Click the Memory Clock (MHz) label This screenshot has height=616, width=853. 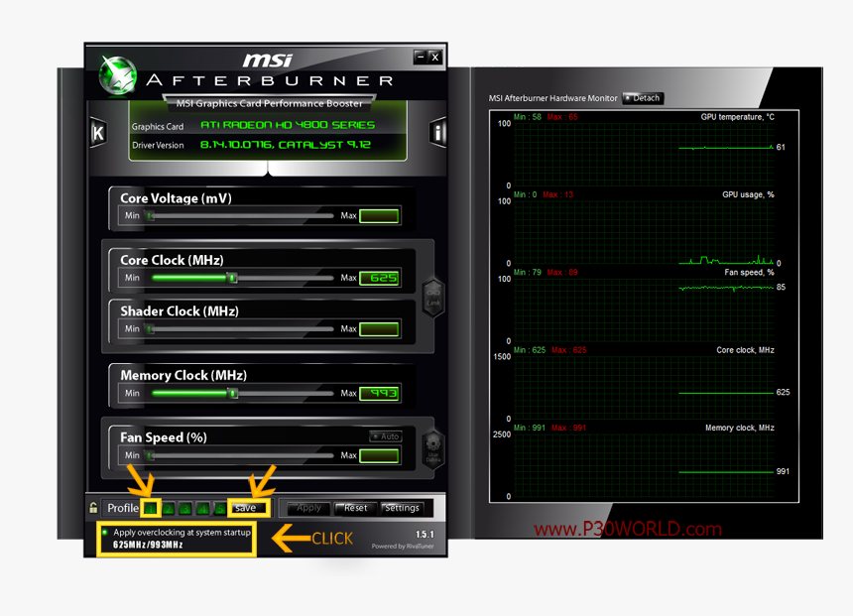(183, 376)
